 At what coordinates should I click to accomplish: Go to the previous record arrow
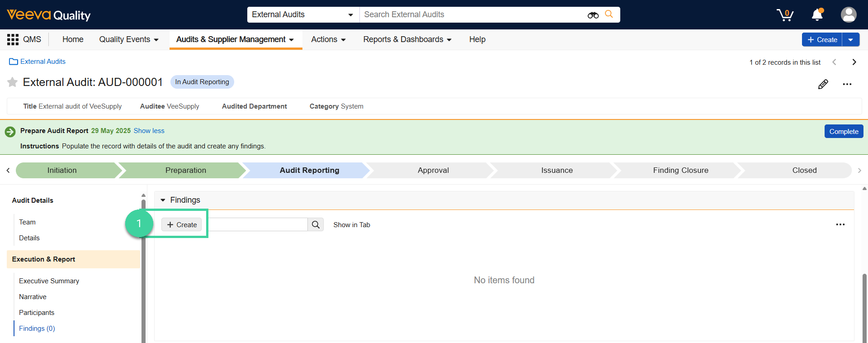tap(835, 62)
